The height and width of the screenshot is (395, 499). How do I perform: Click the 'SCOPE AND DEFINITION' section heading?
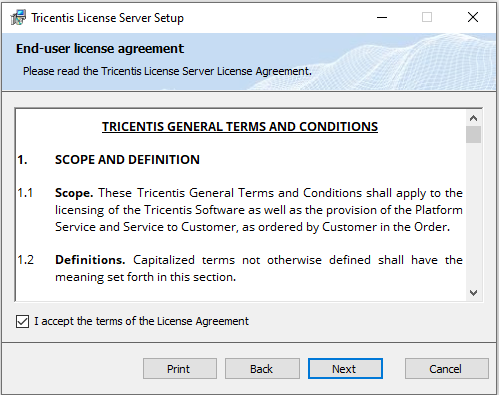127,160
